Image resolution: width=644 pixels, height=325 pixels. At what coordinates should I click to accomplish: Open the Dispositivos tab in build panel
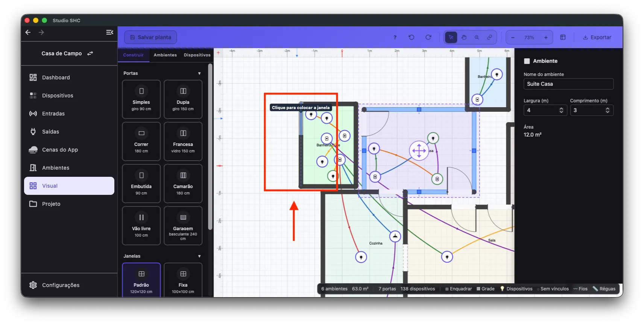(197, 55)
